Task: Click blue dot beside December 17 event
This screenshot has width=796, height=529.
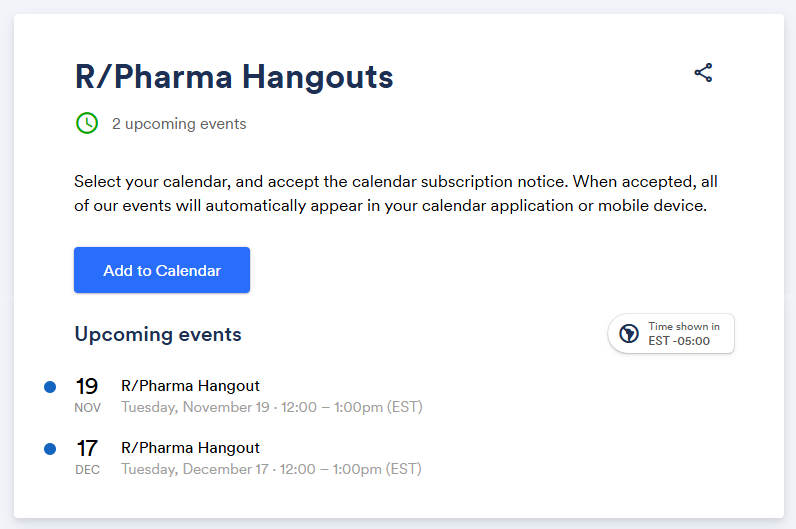Action: (50, 449)
